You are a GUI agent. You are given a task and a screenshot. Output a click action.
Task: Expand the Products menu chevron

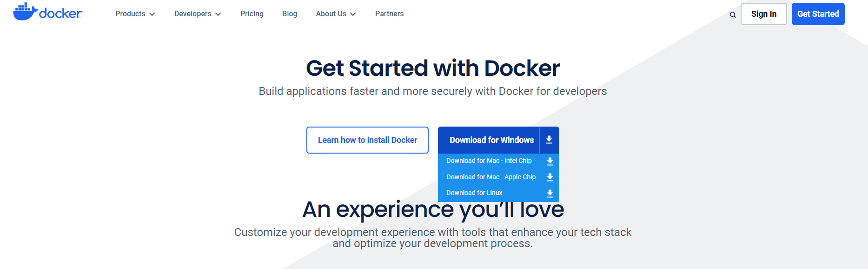152,14
